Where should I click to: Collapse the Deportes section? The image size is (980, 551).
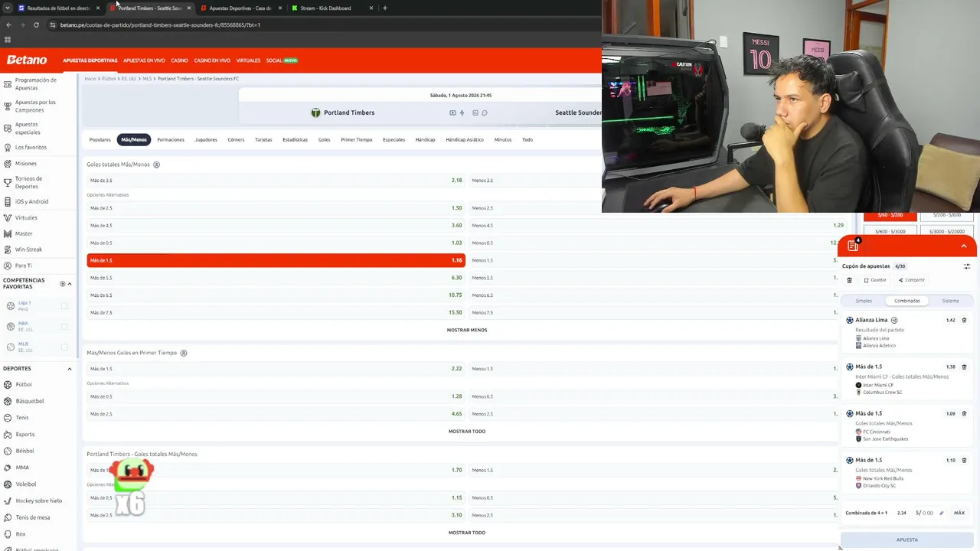pyautogui.click(x=70, y=369)
